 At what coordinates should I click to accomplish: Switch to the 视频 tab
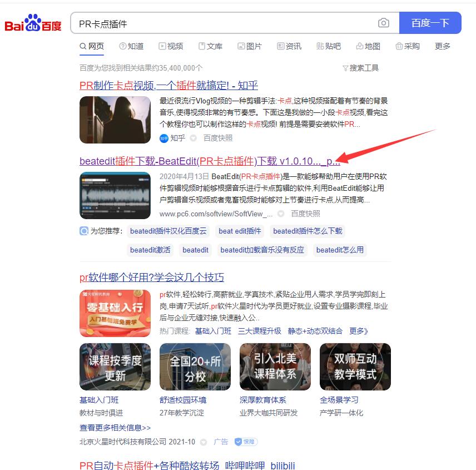pos(171,46)
